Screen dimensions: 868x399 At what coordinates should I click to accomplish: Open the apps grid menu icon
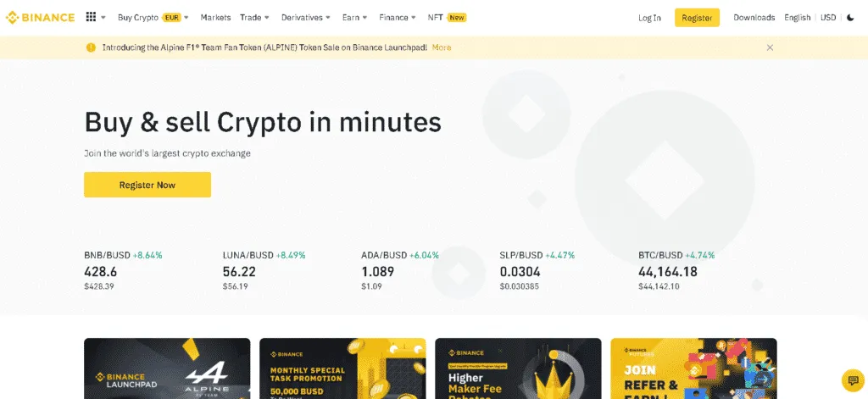pos(92,17)
